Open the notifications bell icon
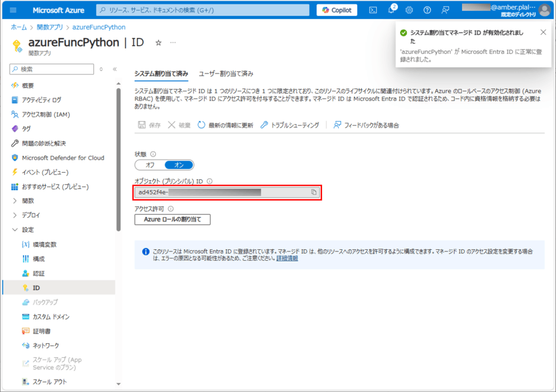This screenshot has height=392, width=556. pyautogui.click(x=391, y=10)
